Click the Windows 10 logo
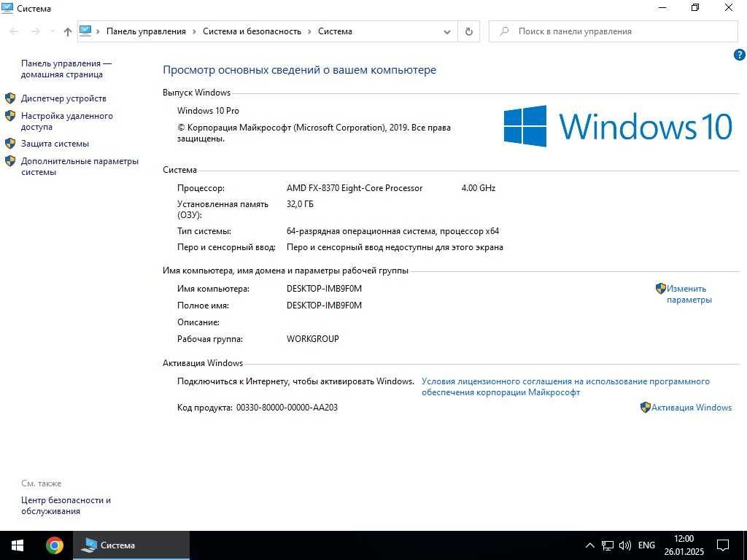 coord(618,126)
